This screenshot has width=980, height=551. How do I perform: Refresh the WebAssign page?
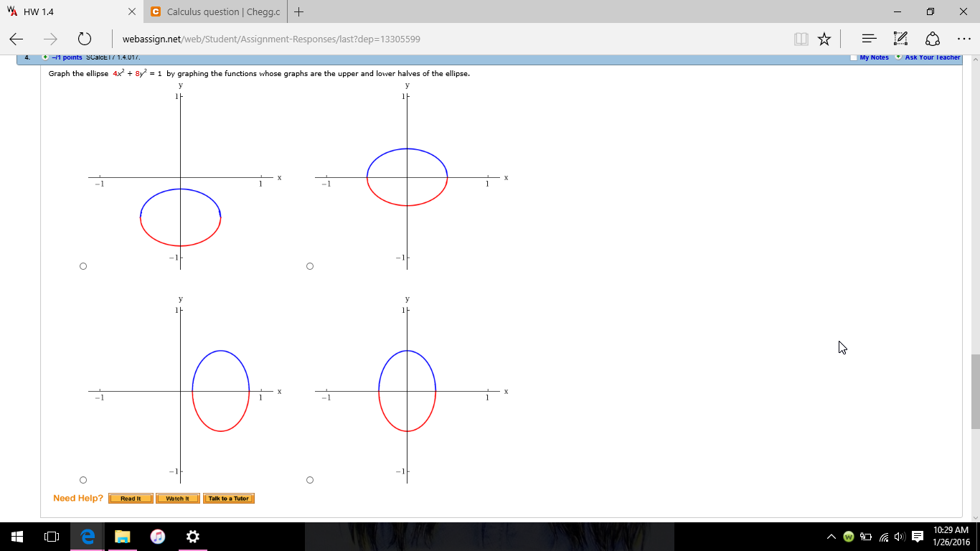85,39
